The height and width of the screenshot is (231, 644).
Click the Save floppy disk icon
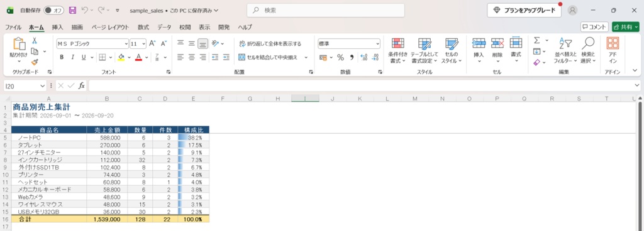point(72,10)
